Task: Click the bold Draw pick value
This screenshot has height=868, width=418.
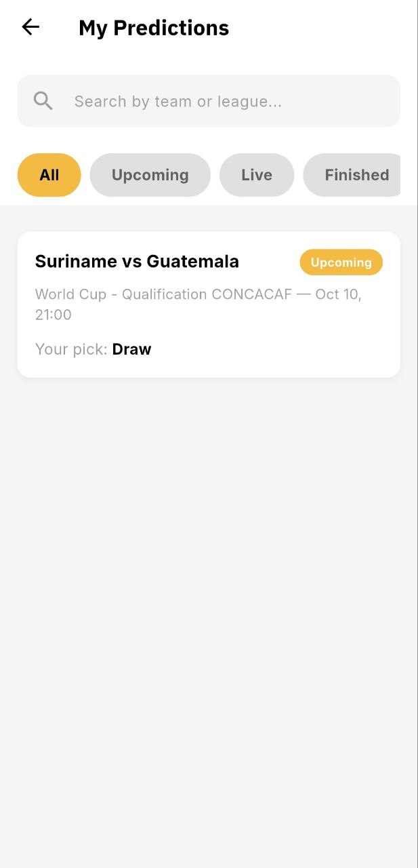Action: click(131, 349)
